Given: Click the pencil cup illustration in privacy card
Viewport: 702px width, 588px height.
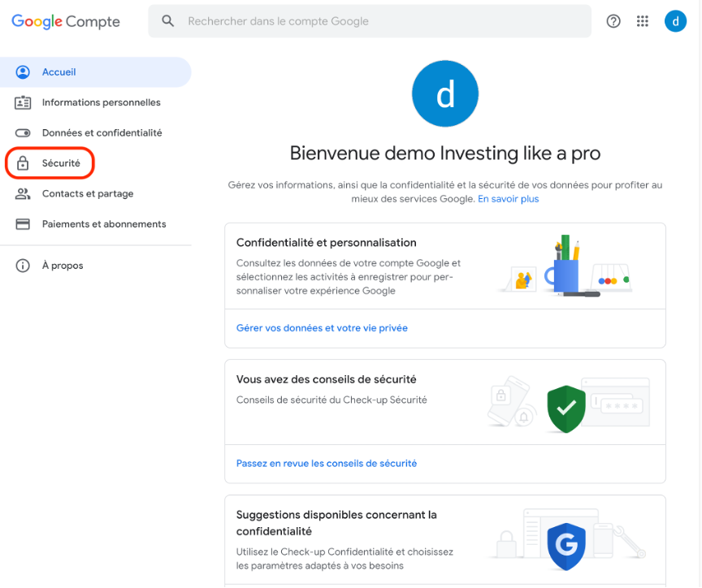Looking at the screenshot, I should click(x=566, y=265).
